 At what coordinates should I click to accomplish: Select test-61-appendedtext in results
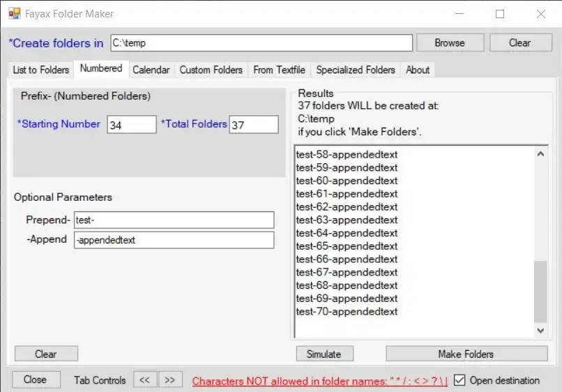click(347, 194)
